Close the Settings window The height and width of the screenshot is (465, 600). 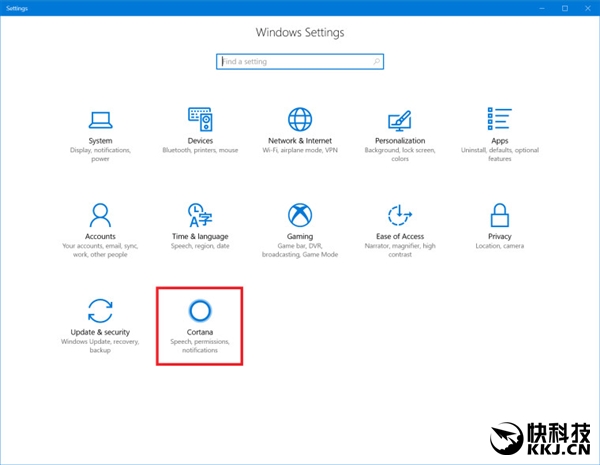point(588,8)
